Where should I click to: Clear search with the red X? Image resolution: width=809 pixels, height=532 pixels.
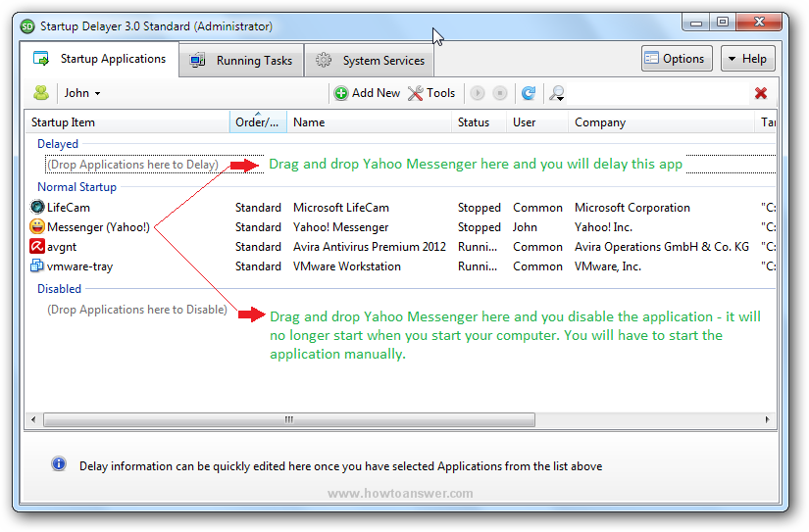point(761,93)
